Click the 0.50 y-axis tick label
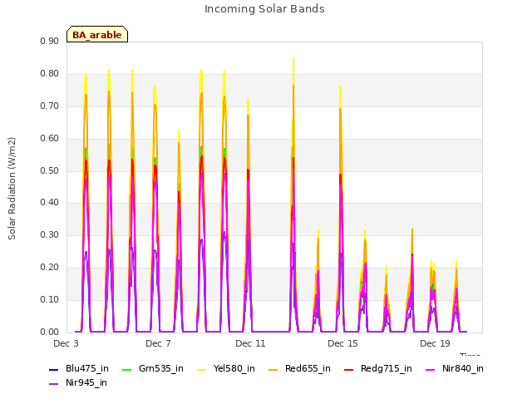Screen dimensions: 532x399 [x=50, y=170]
